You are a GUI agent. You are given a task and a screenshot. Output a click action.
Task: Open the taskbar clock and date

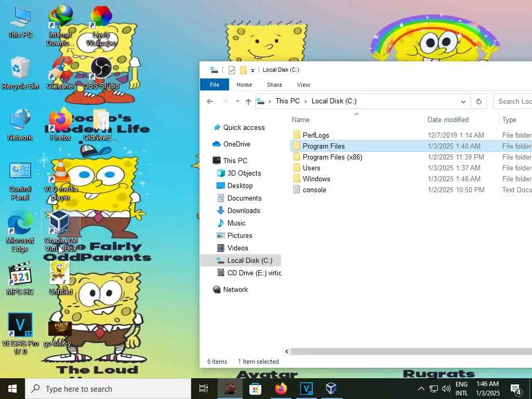pos(488,389)
